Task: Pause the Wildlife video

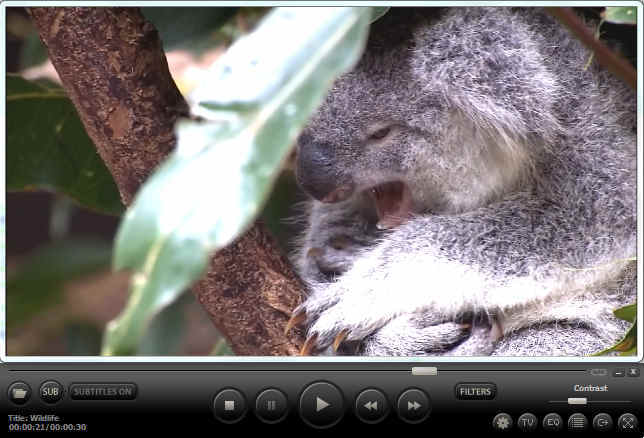Action: coord(271,405)
